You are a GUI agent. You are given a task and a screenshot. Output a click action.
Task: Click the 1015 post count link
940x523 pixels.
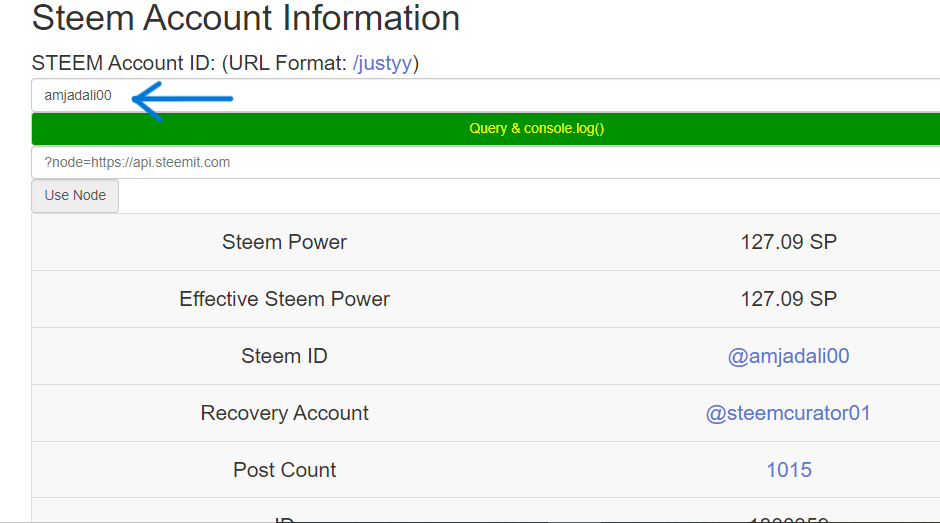point(789,470)
